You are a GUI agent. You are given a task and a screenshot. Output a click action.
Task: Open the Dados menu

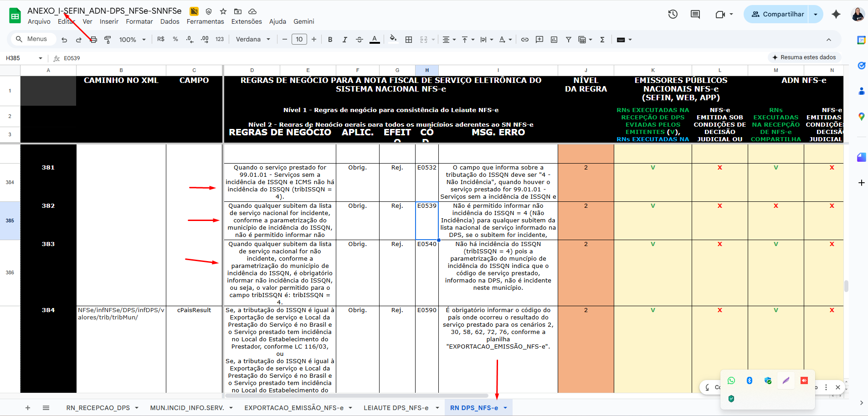[169, 21]
